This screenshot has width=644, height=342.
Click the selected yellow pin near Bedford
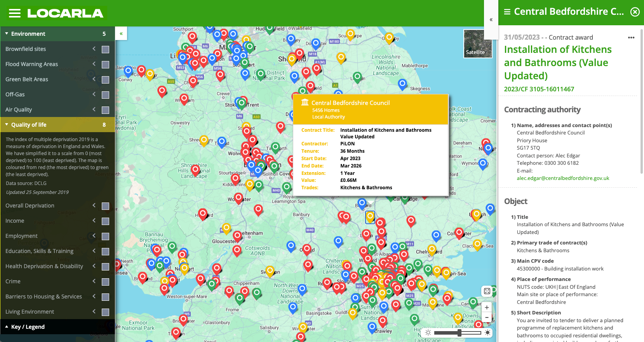pyautogui.click(x=370, y=217)
